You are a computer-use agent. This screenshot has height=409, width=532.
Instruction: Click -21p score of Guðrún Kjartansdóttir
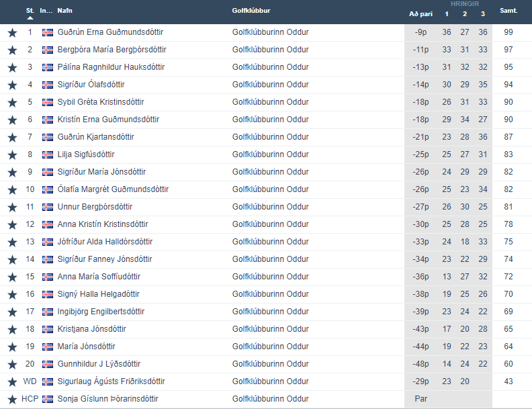pyautogui.click(x=420, y=137)
